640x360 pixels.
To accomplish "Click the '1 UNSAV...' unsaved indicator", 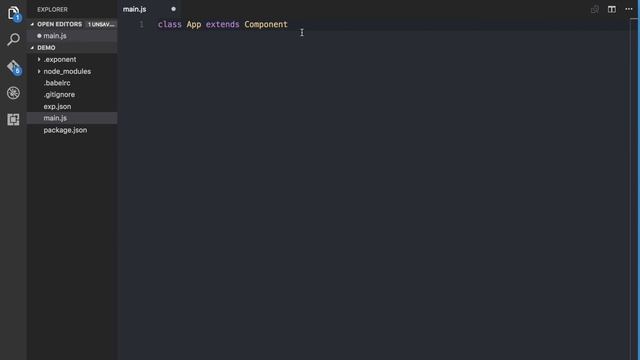I will [101, 24].
